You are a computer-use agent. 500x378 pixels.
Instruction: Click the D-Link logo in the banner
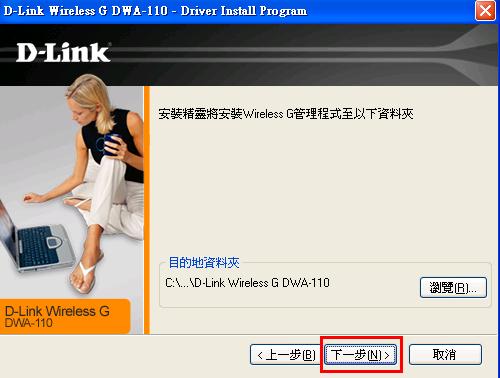(63, 52)
